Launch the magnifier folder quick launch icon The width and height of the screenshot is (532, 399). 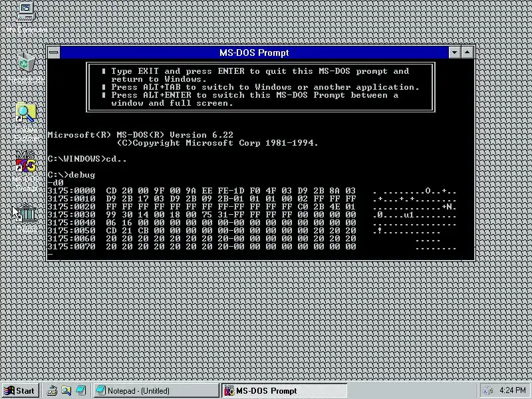[x=66, y=390]
